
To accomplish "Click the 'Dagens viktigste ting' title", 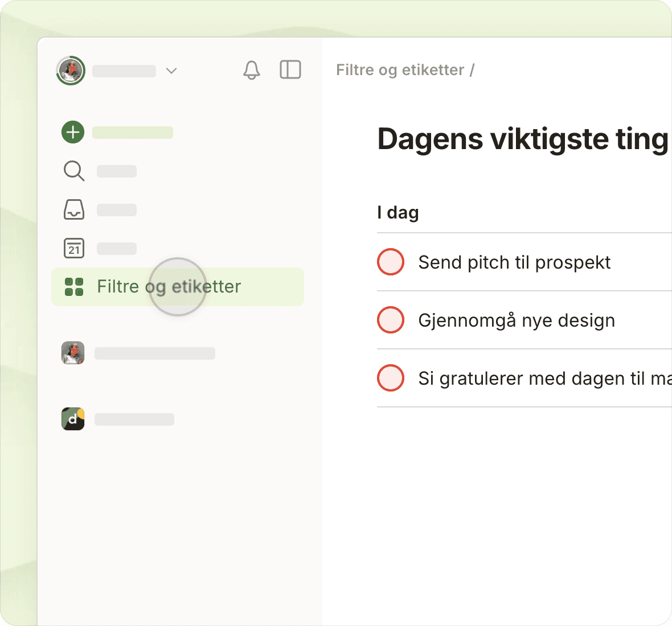I will tap(522, 139).
